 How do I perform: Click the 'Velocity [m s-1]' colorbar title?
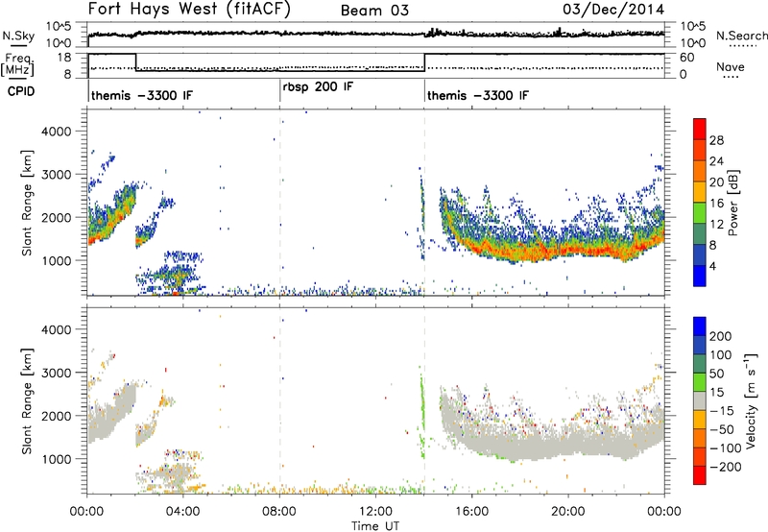point(751,400)
